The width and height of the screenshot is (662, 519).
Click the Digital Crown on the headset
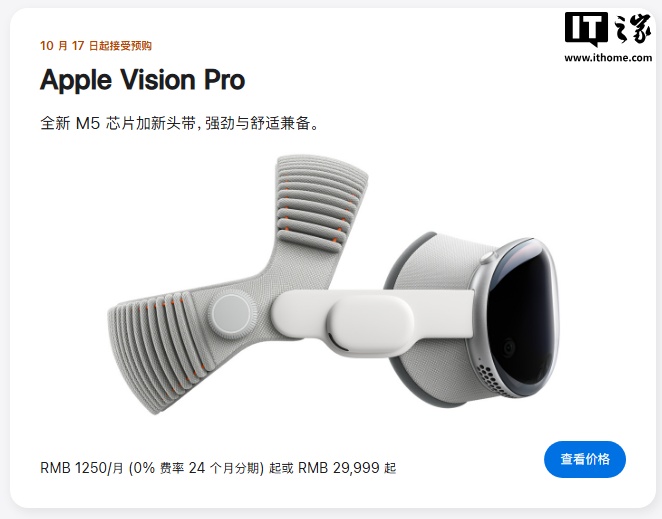[488, 256]
